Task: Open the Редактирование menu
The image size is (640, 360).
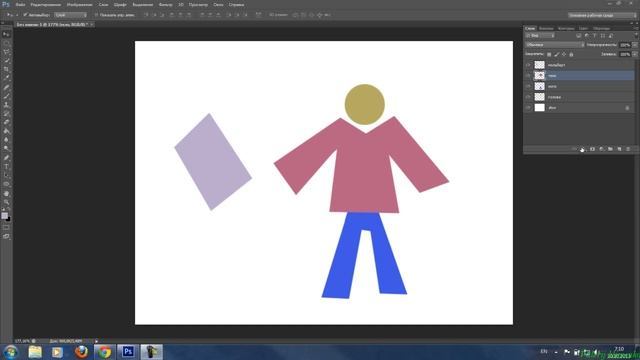Action: (46, 4)
